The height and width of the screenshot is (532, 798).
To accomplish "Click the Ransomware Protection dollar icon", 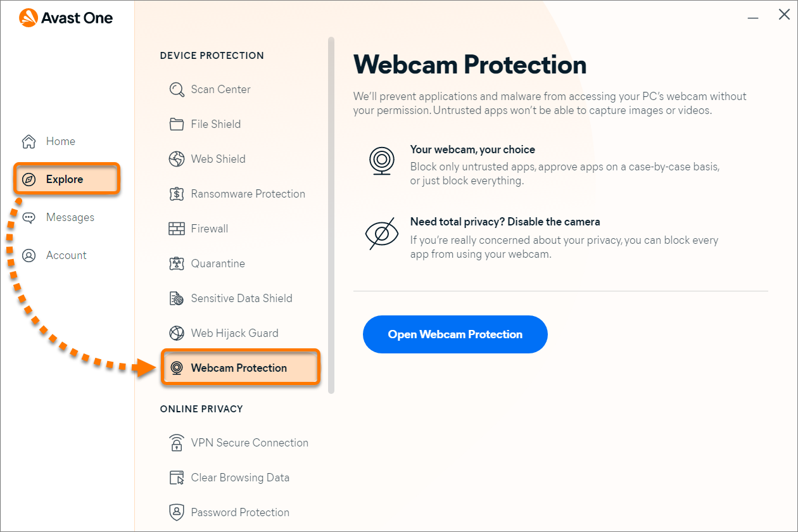I will pyautogui.click(x=177, y=194).
